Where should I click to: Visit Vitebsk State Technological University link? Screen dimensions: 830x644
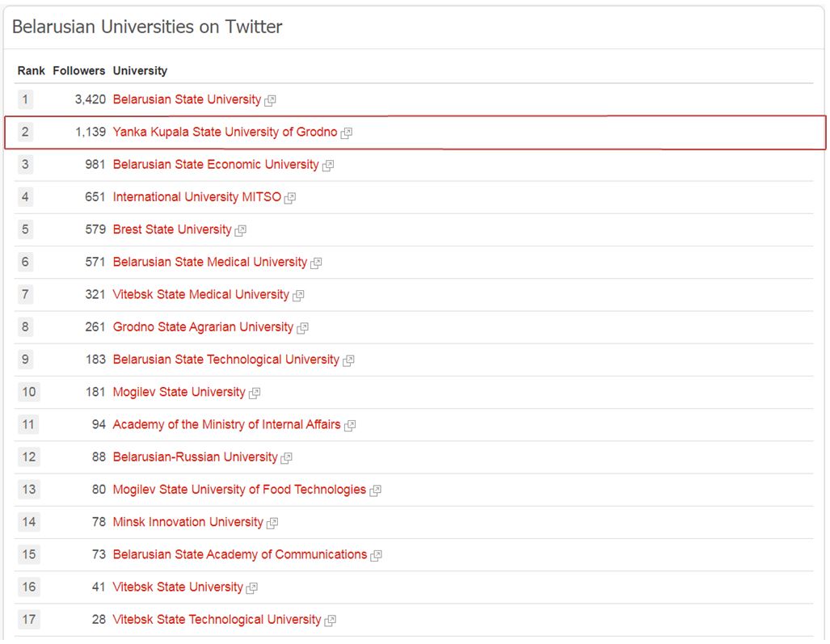point(217,620)
